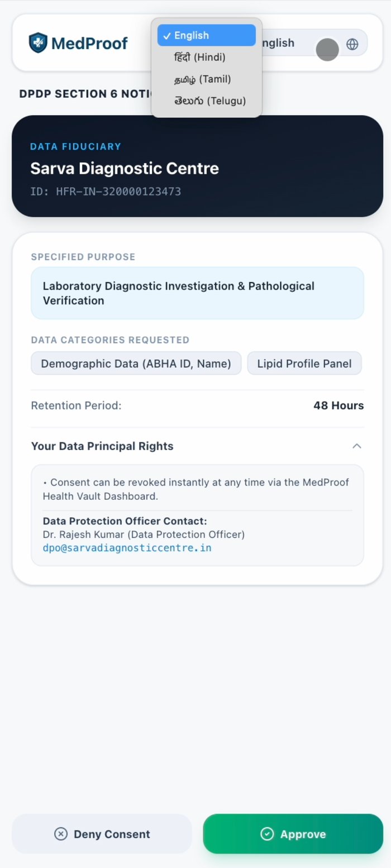Viewport: 391px width, 868px height.
Task: Click the Laboratory Diagnostic Investigation purpose box
Action: point(197,293)
